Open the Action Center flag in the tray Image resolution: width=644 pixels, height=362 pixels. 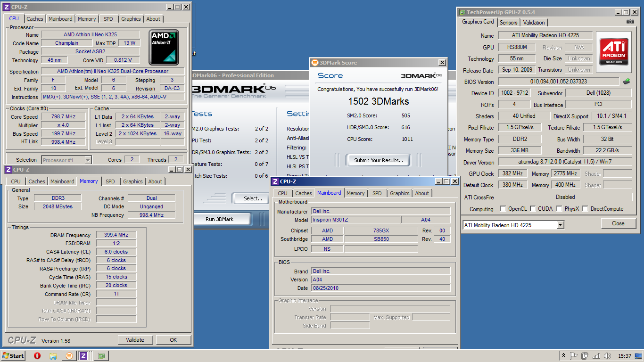coord(574,356)
